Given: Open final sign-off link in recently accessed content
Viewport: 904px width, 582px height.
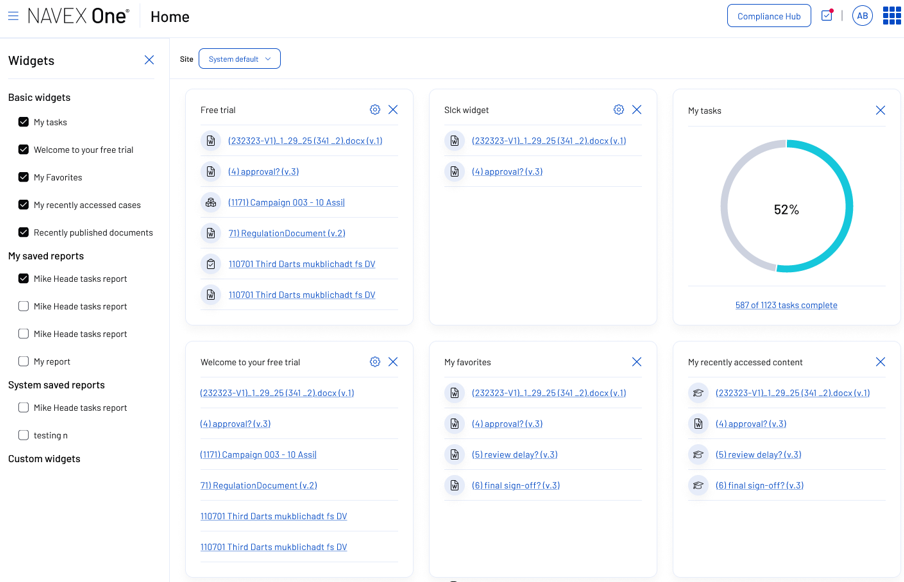Looking at the screenshot, I should 759,486.
